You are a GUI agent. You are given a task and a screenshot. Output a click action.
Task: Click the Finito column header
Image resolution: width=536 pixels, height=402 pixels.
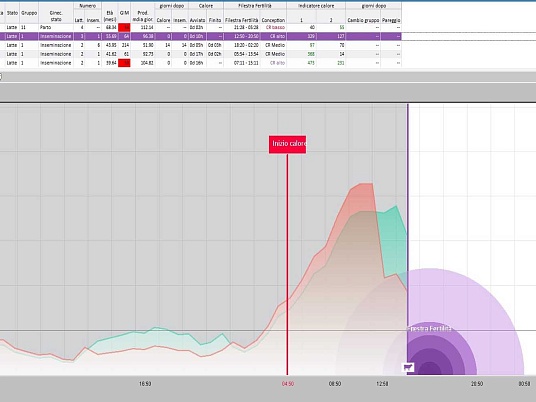[215, 20]
